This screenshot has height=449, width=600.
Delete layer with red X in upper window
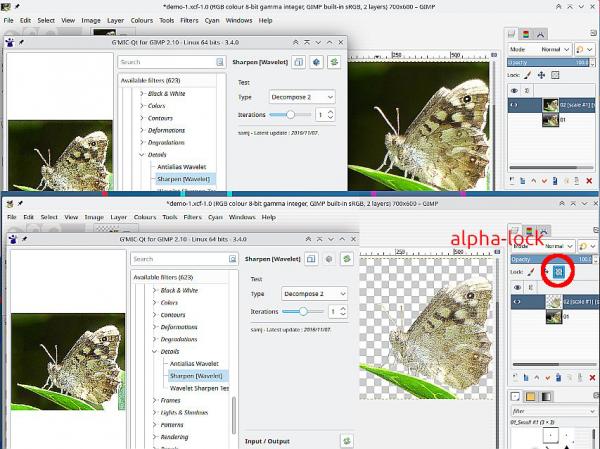[x=589, y=181]
